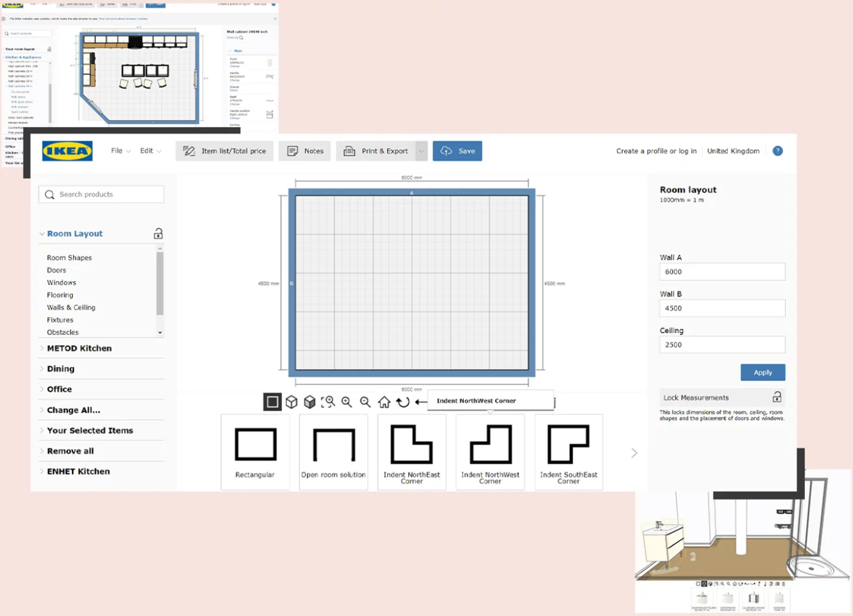Click the Wall B measurement field
Screen dimensions: 853x616
(722, 308)
